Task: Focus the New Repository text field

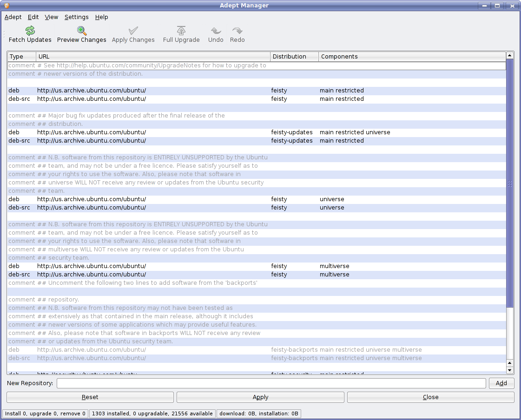Action: (271, 383)
